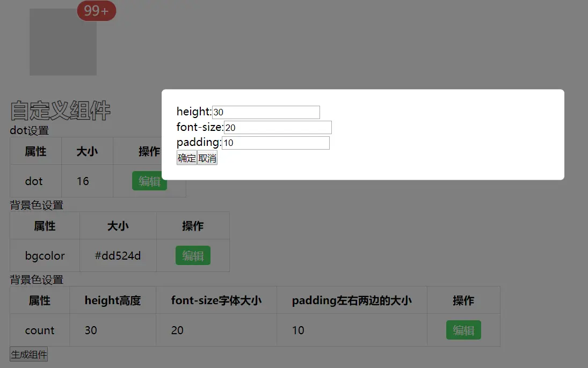Select count height value 30 cell

113,330
